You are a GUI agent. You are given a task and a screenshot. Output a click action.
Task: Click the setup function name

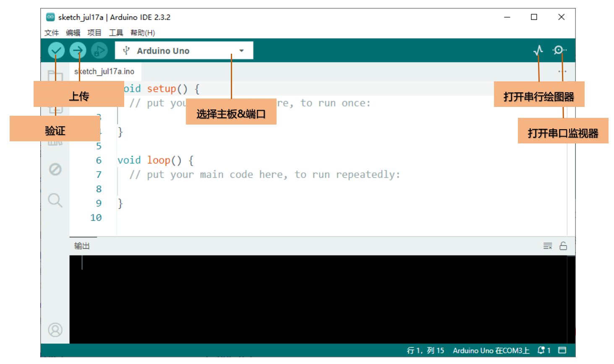pos(161,89)
